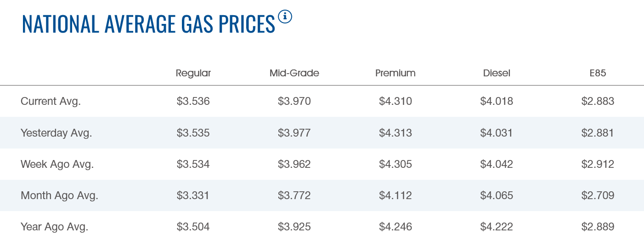Click the Yesterday Avg. row label
This screenshot has height=252, width=644.
click(56, 133)
